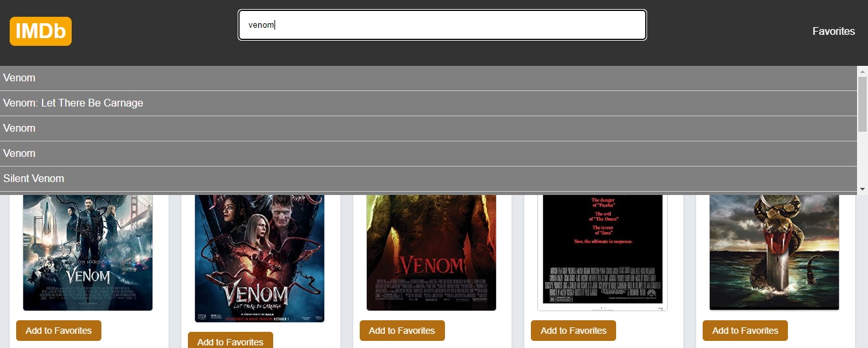Click the suggestion list scrollbar down arrow
The width and height of the screenshot is (868, 348).
(862, 189)
